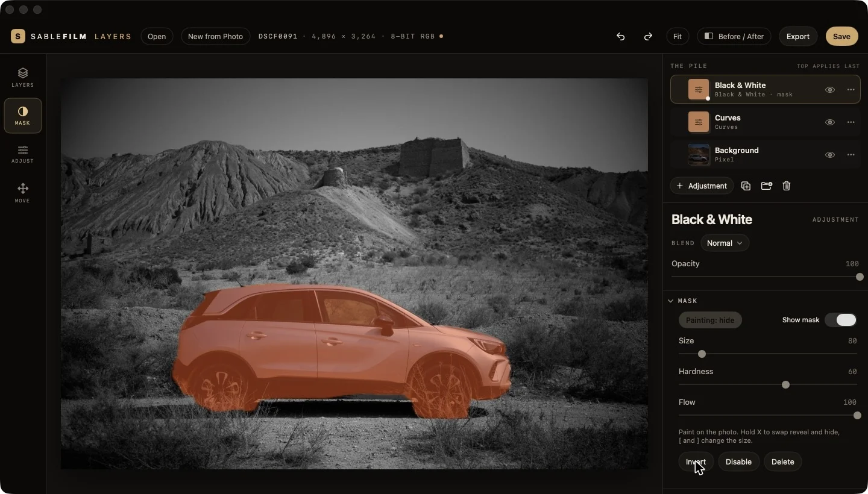Click the Black & White adjustment layer icon
This screenshot has width=868, height=494.
pyautogui.click(x=699, y=90)
